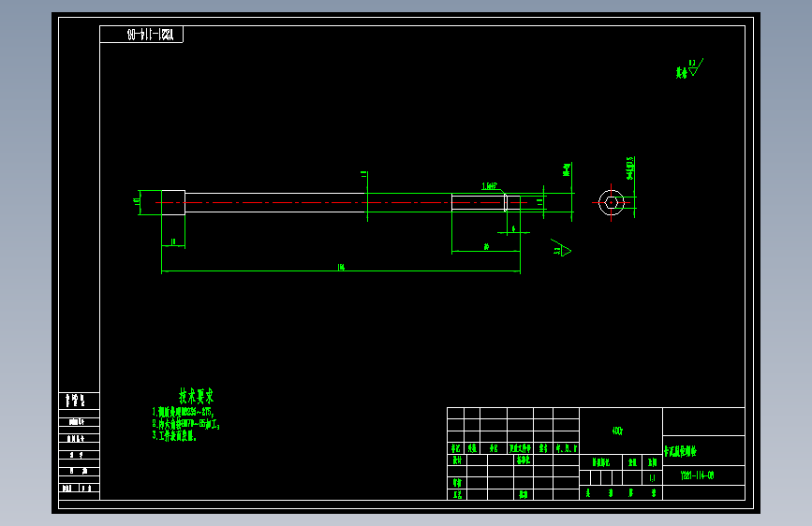Select technical requirement line 3
Viewport: 812px width, 526px height.
[x=174, y=435]
